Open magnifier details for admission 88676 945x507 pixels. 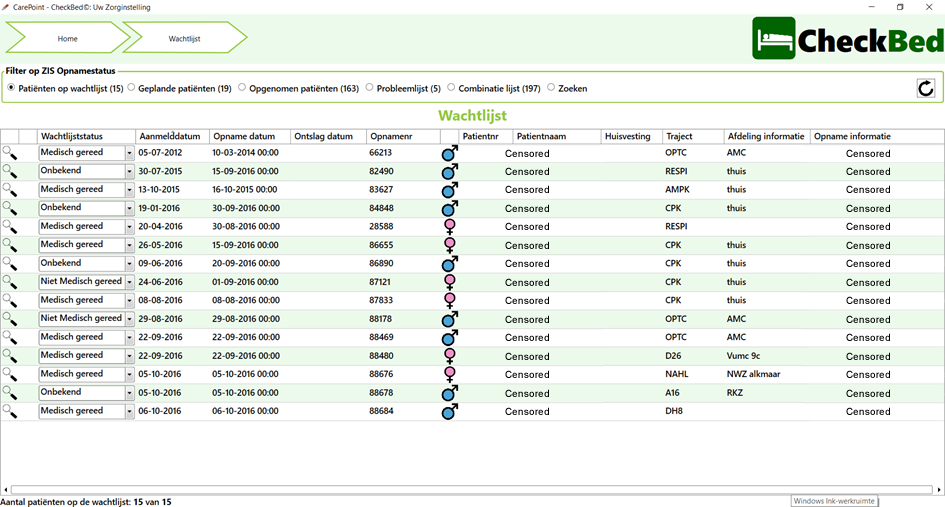click(x=10, y=374)
